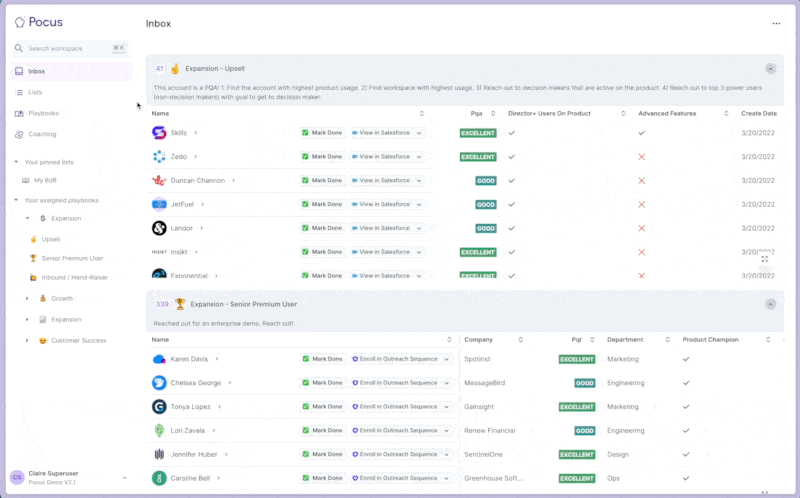View Duncan Channon in Salesforce
The image size is (800, 498).
click(382, 181)
